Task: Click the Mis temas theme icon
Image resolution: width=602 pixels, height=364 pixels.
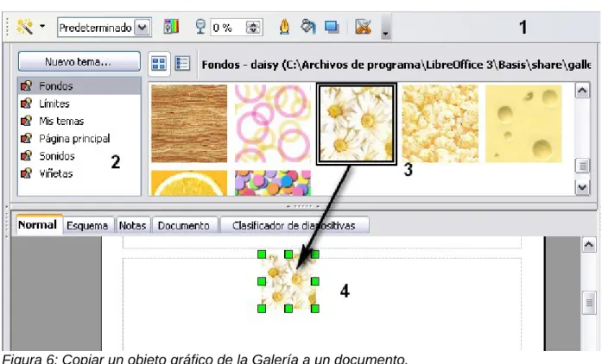Action: [26, 122]
